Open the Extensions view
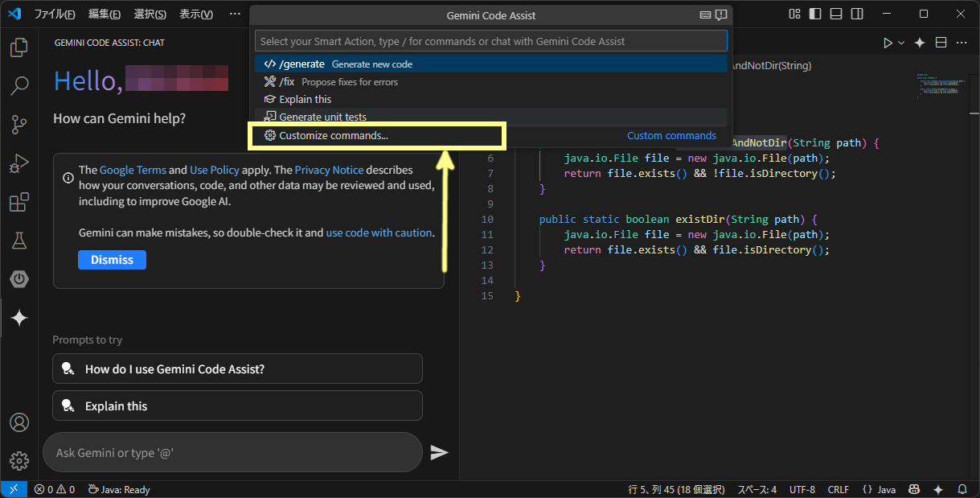 (x=18, y=202)
